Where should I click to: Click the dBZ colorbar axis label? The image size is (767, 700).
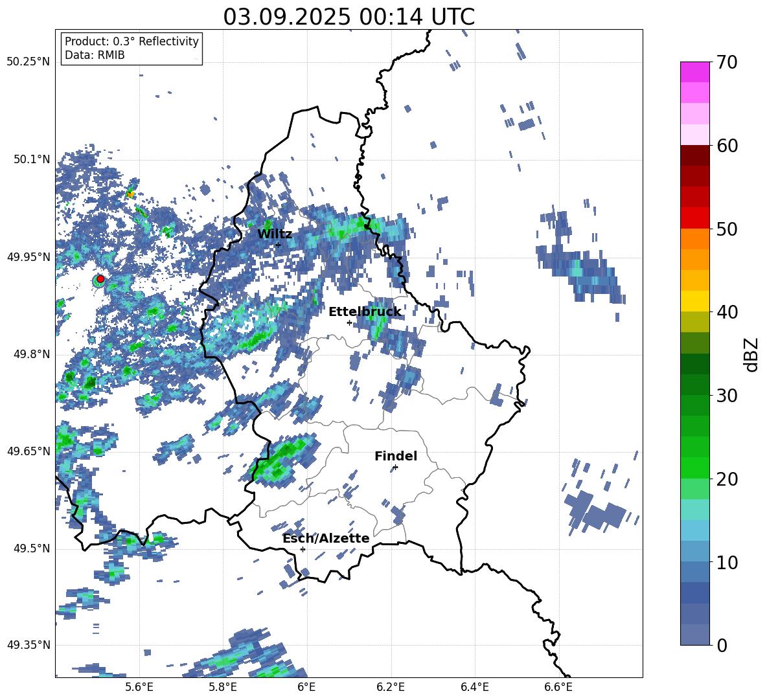(752, 354)
